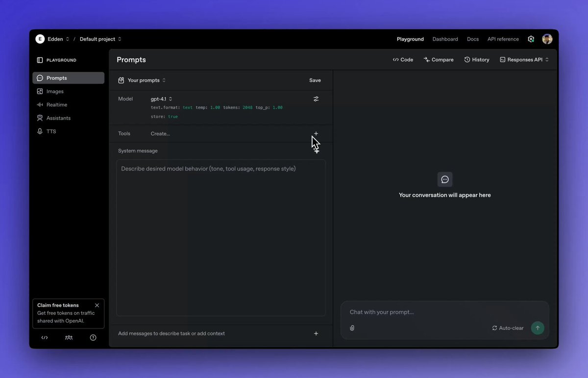The image size is (588, 378).
Task: Open the Default project switcher
Action: tap(100, 39)
